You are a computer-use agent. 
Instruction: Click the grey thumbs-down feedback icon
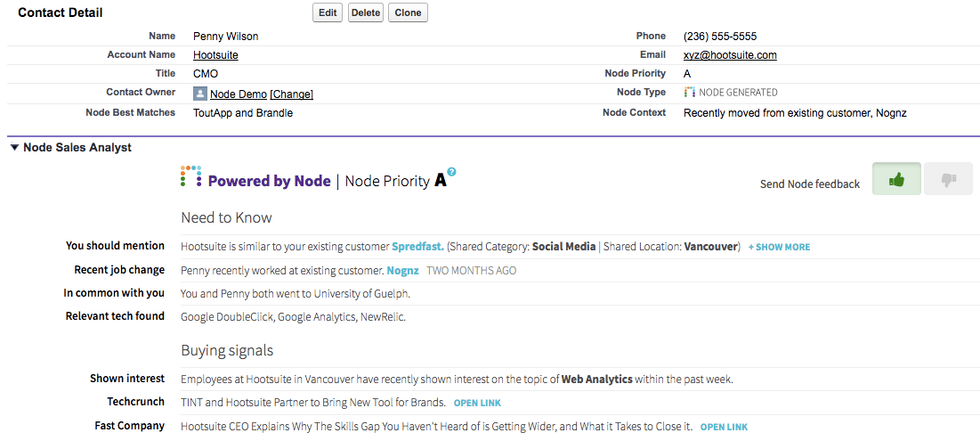click(948, 180)
